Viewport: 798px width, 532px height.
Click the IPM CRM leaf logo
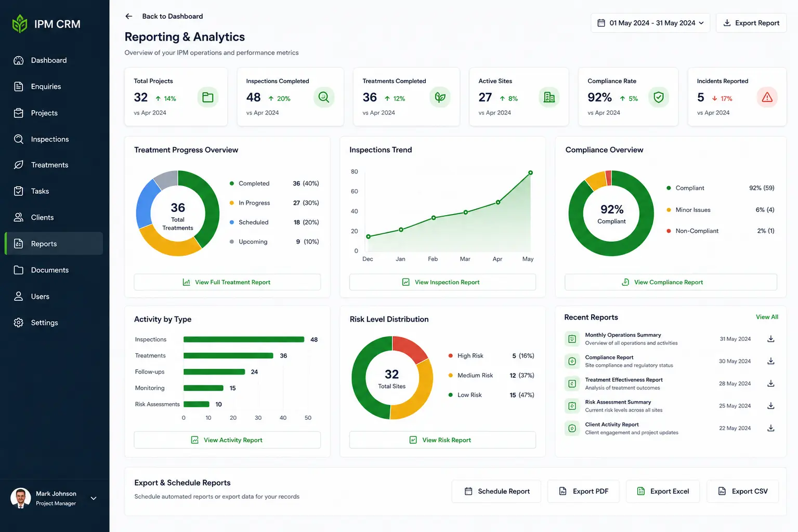(x=19, y=24)
